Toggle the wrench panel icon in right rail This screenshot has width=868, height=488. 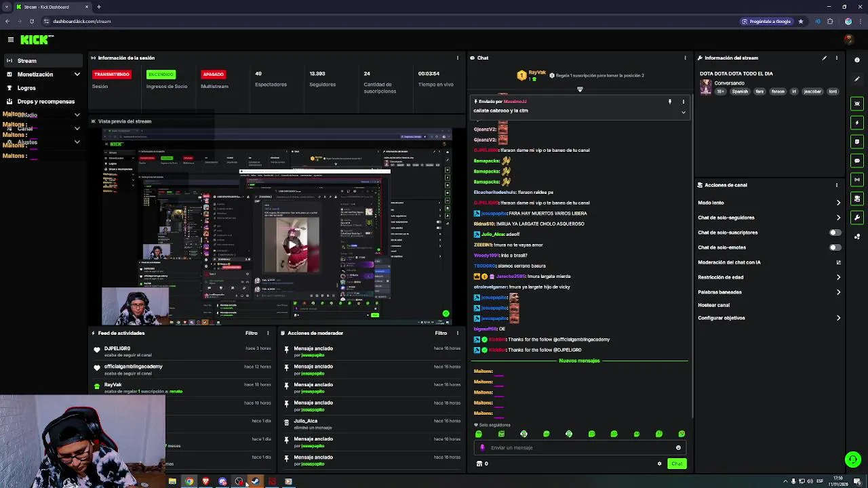pyautogui.click(x=858, y=218)
